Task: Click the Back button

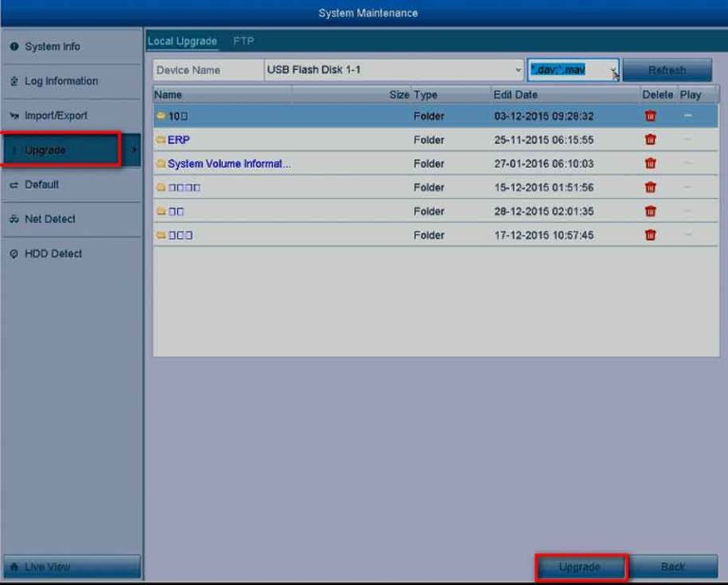Action: [x=673, y=567]
